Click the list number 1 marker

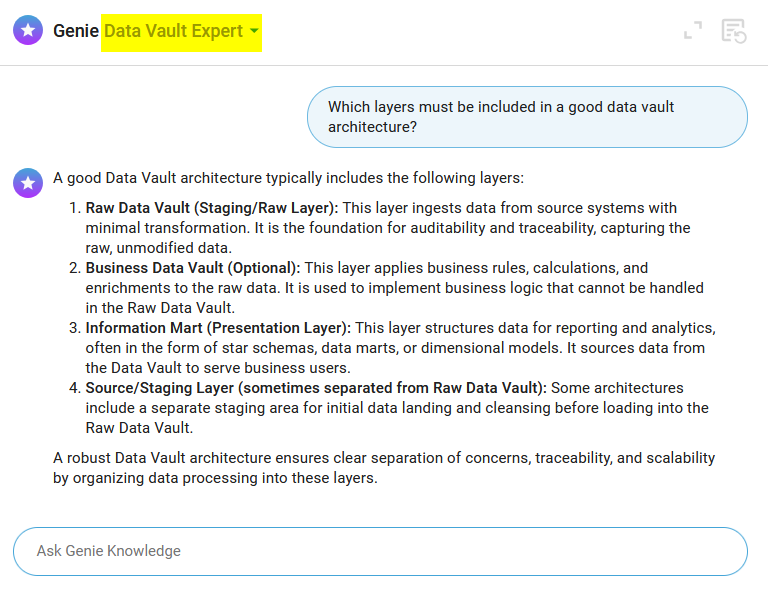[74, 208]
